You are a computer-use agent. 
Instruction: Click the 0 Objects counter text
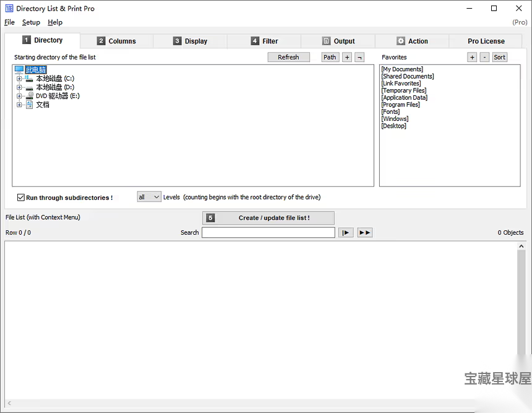tap(510, 233)
